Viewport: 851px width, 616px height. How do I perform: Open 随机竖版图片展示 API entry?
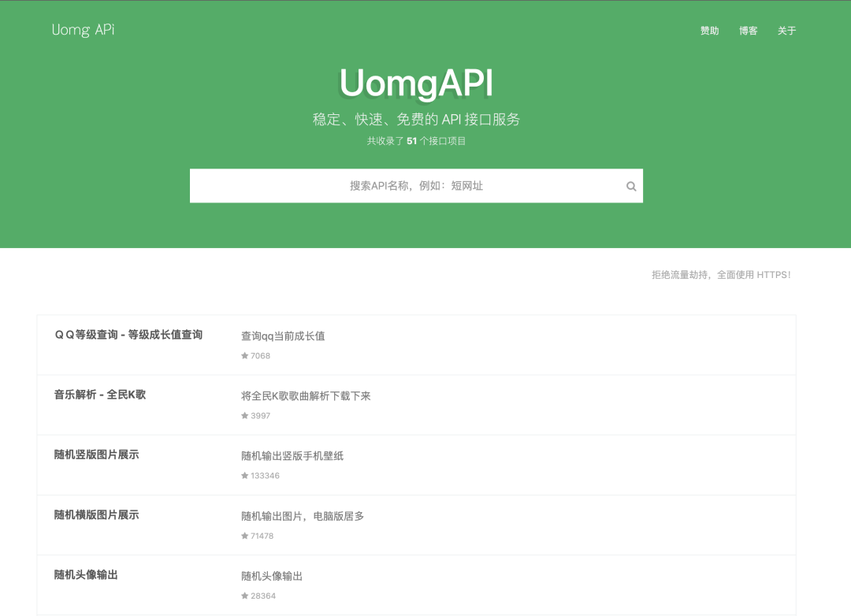(x=97, y=455)
